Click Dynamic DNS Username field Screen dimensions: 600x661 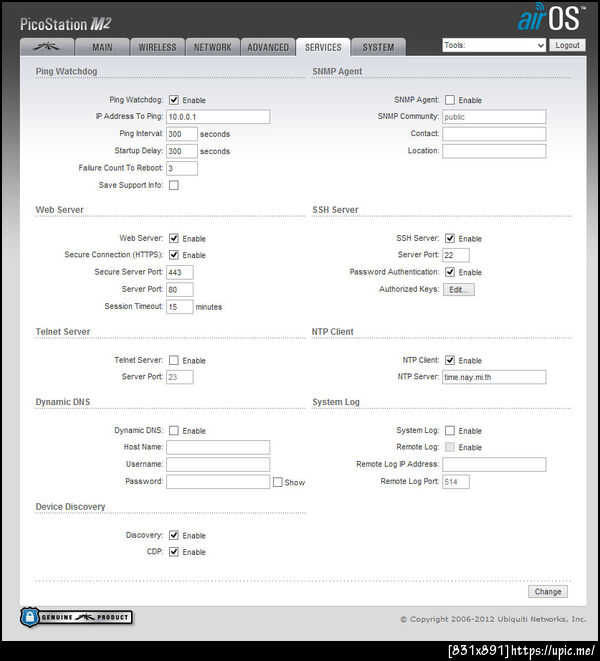pyautogui.click(x=218, y=465)
